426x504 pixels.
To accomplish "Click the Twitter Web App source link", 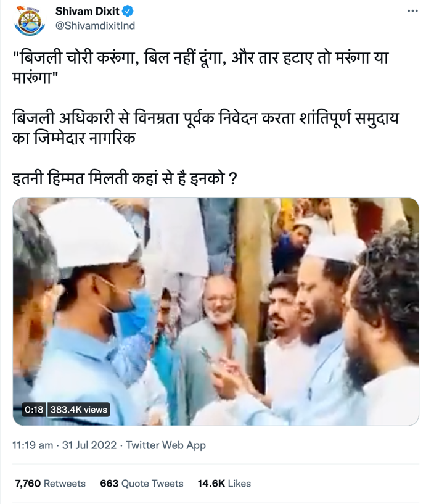I will pyautogui.click(x=166, y=445).
